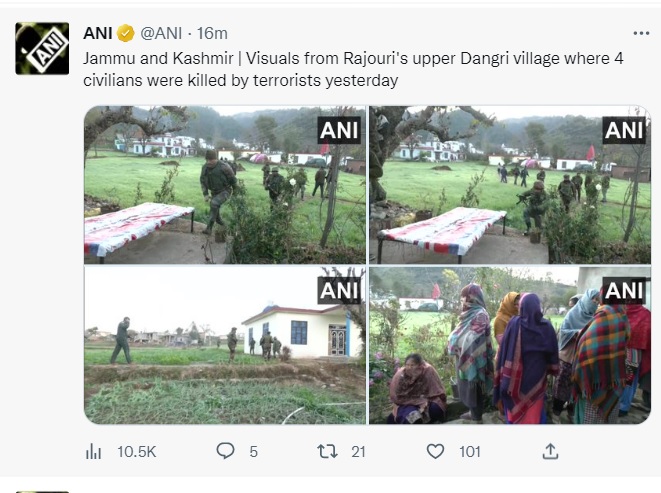This screenshot has height=493, width=661.
Task: Click the gold verified badge
Action: click(126, 33)
